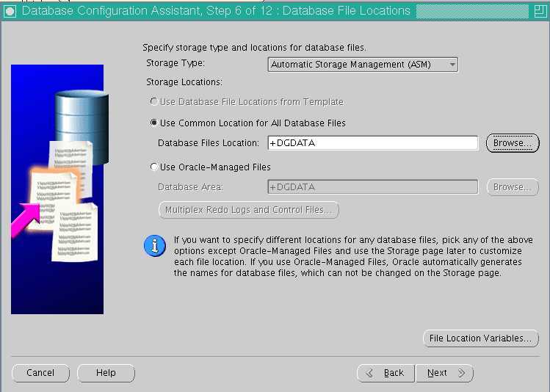Open the window menu icon in title bar
This screenshot has width=550, height=392.
point(10,11)
